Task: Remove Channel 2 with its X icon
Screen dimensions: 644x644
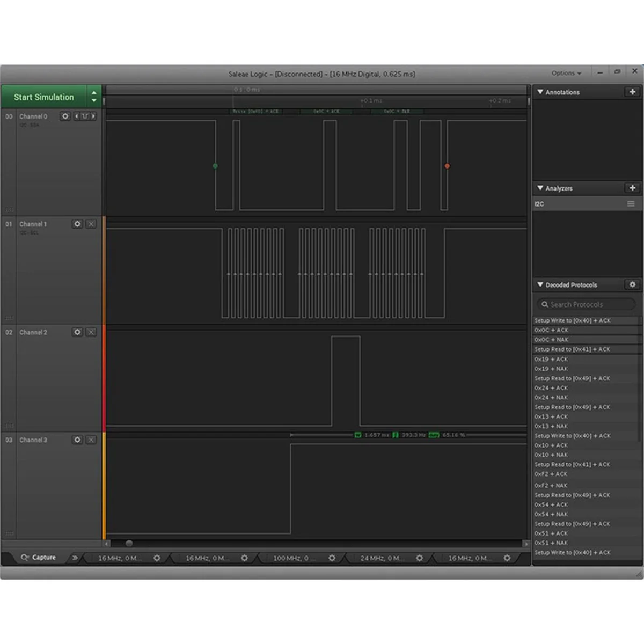Action: [x=92, y=332]
